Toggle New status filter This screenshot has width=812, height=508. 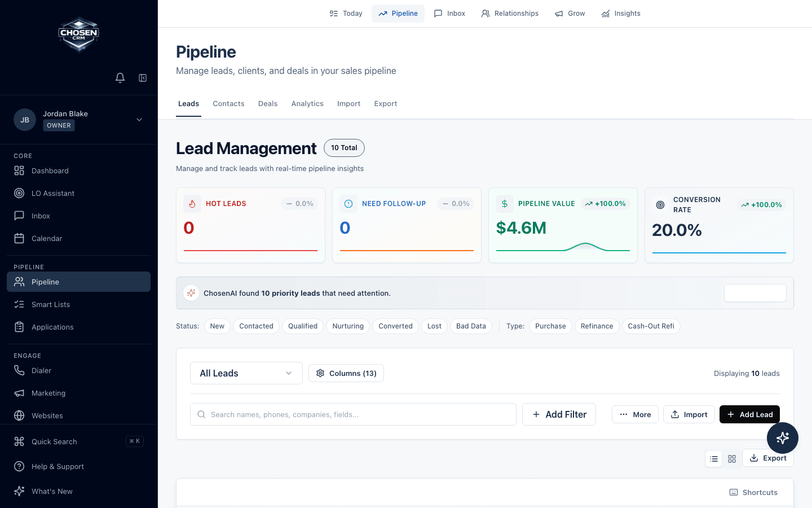pos(217,326)
